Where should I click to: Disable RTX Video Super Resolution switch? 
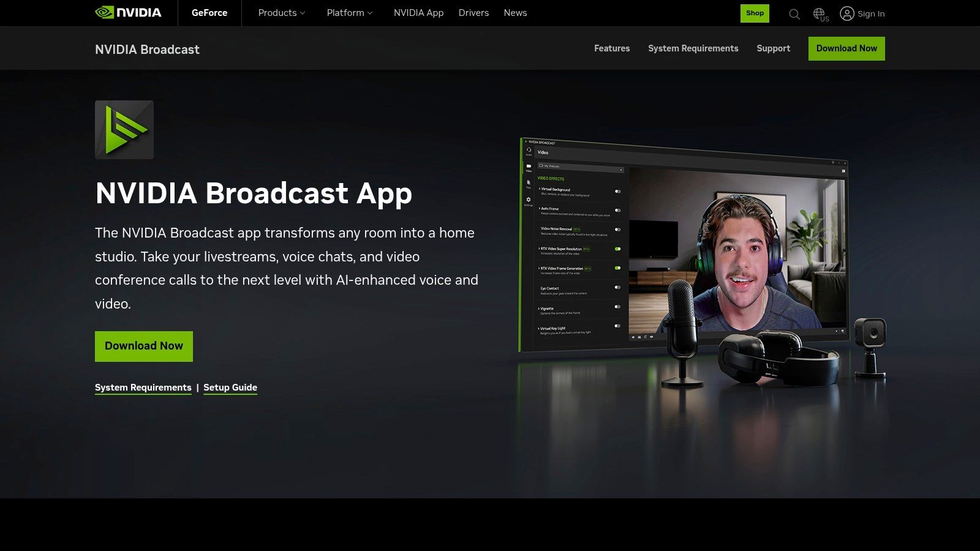coord(617,249)
